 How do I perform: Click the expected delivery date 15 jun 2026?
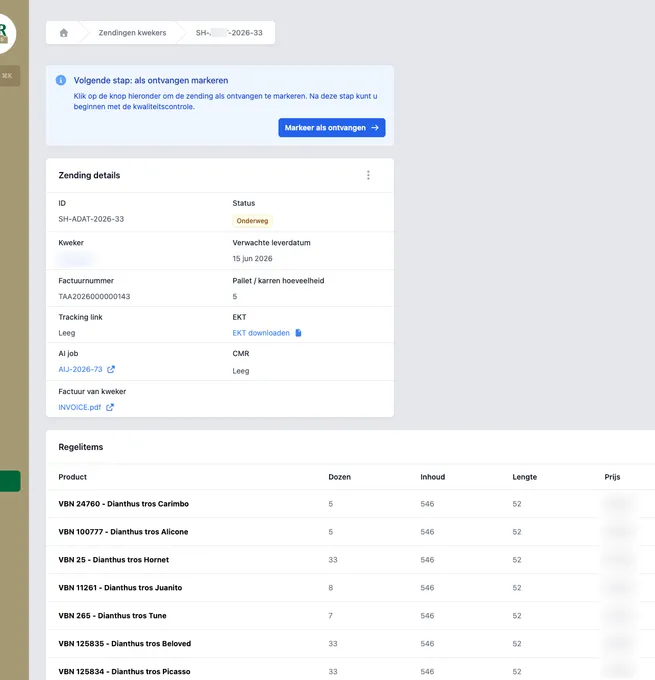tap(252, 258)
